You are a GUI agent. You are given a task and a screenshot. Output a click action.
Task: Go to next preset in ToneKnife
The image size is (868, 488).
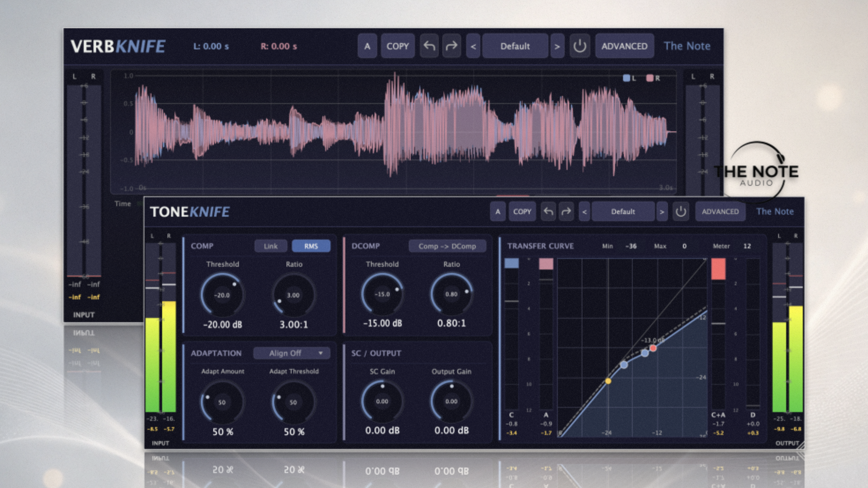(x=661, y=211)
